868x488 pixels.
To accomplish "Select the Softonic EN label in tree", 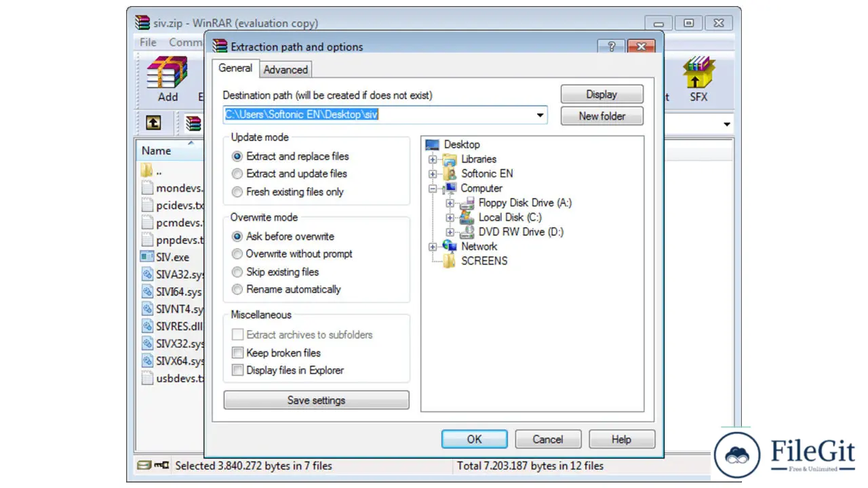I will click(x=487, y=174).
